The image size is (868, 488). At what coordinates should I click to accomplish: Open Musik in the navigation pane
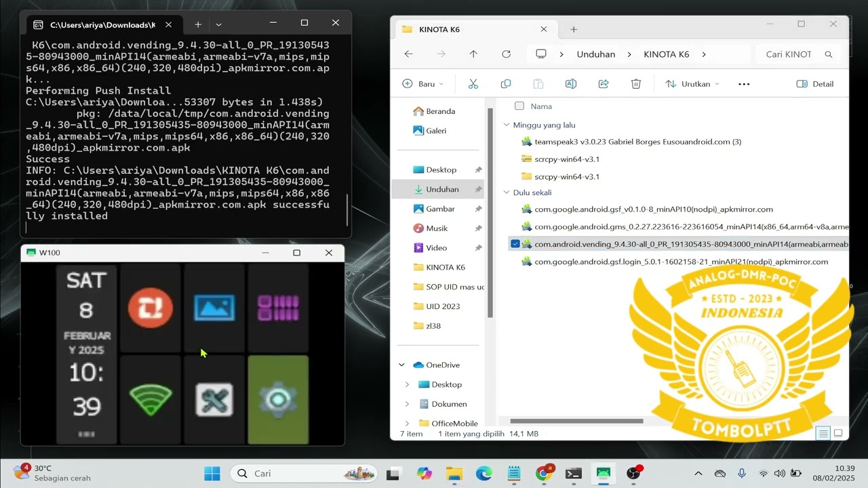click(431, 228)
